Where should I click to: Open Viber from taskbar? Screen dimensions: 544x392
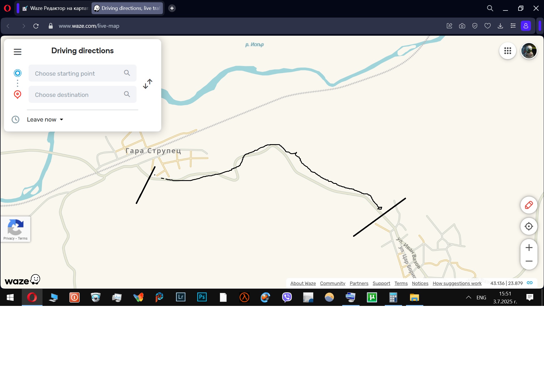(x=287, y=297)
